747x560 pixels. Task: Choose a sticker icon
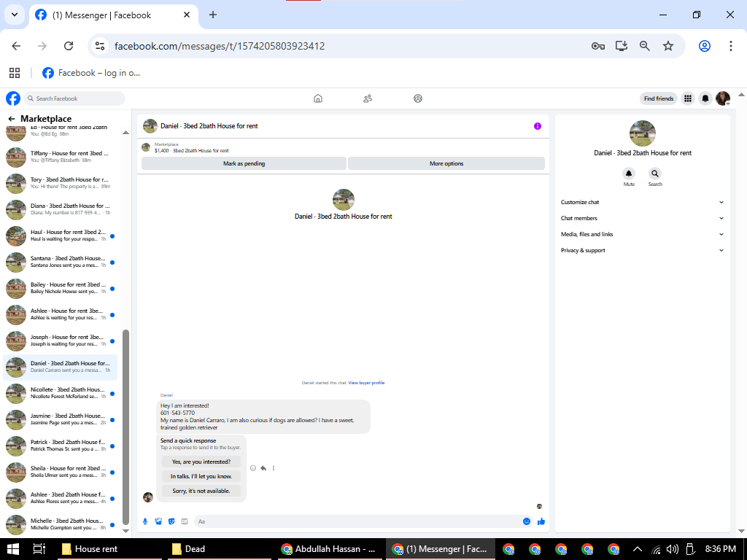[x=171, y=521]
